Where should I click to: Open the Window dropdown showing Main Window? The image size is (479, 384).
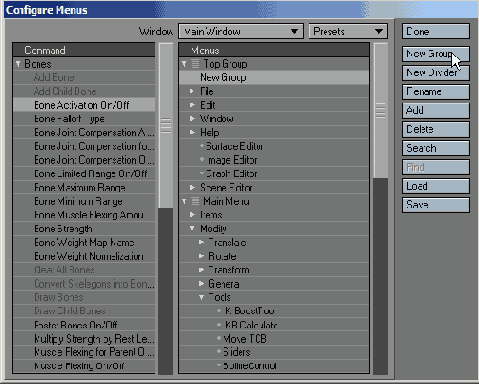[x=241, y=31]
